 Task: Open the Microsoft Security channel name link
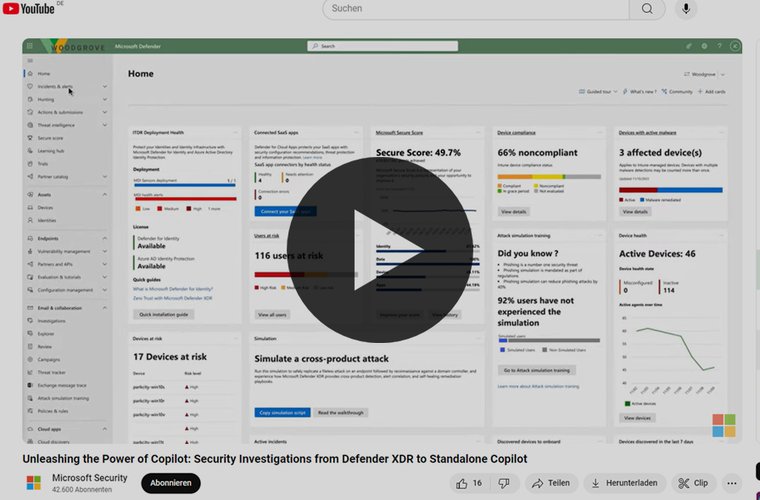click(x=90, y=478)
